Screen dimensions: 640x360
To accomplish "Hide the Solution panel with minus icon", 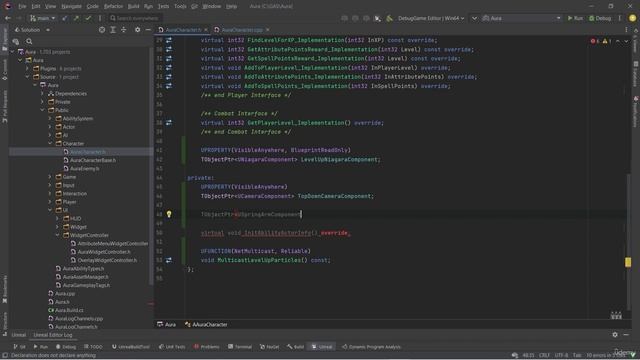I will click(148, 30).
